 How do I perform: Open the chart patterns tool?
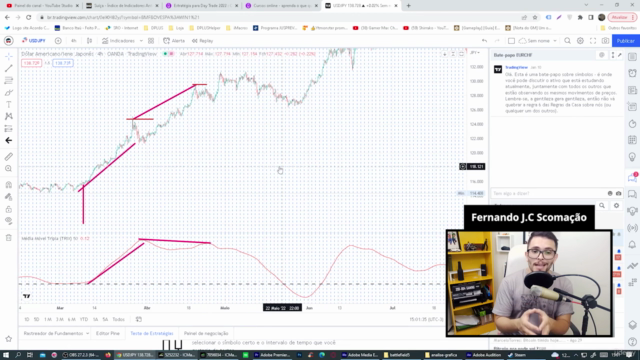click(x=9, y=116)
